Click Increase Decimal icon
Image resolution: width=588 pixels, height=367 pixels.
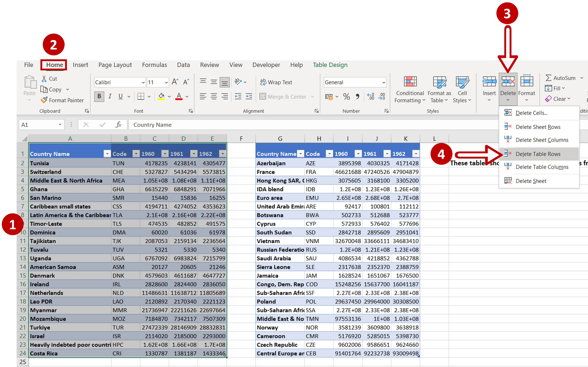pyautogui.click(x=371, y=97)
